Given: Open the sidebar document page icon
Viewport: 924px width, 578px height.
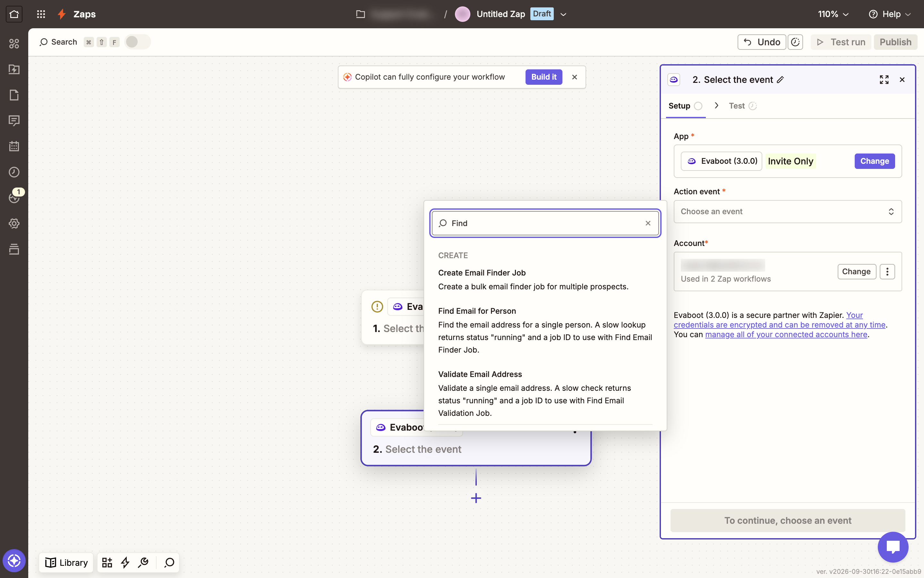Looking at the screenshot, I should coord(14,95).
